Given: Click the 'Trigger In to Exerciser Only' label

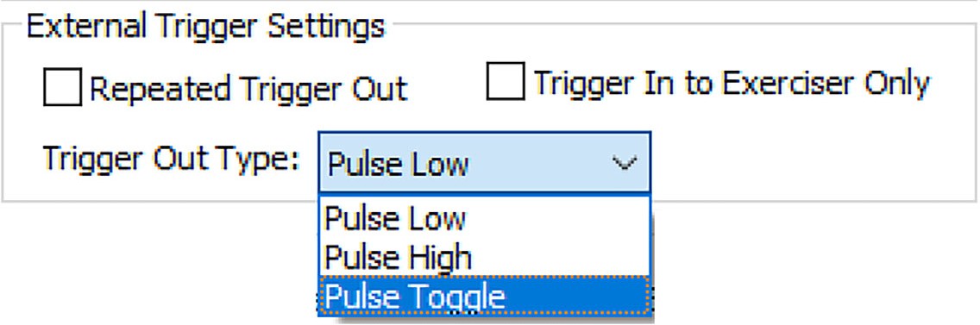Looking at the screenshot, I should pyautogui.click(x=732, y=83).
